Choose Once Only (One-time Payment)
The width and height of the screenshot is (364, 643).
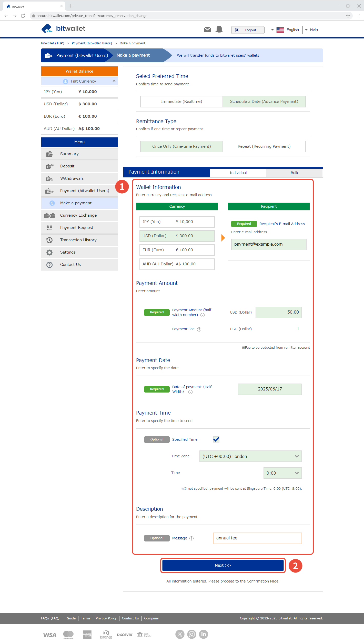pyautogui.click(x=181, y=146)
